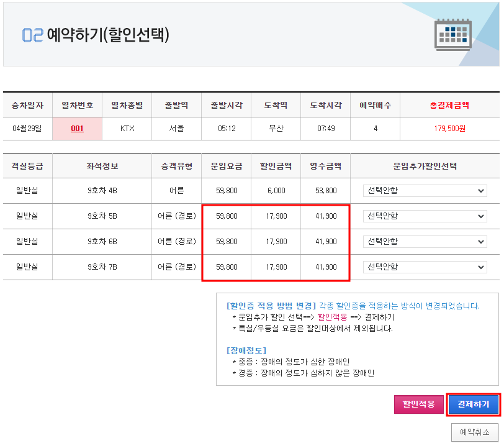Screen dimensions: 504x443
Task: Click the departure station 서울 cell
Action: 176,128
